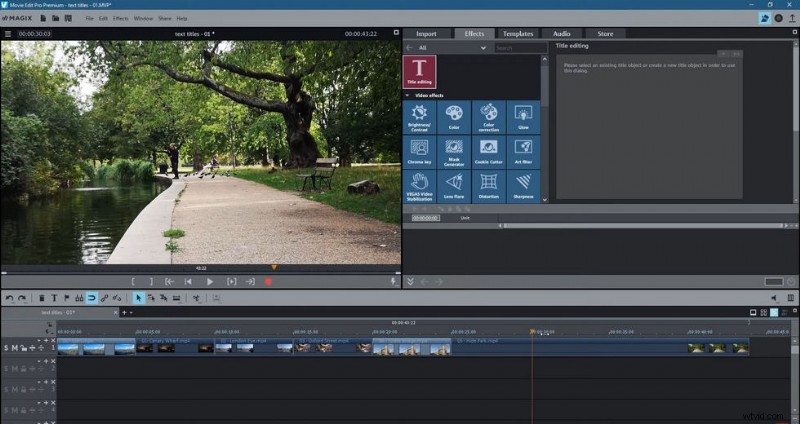Open the Effects menu
800x424 pixels.
pyautogui.click(x=121, y=18)
